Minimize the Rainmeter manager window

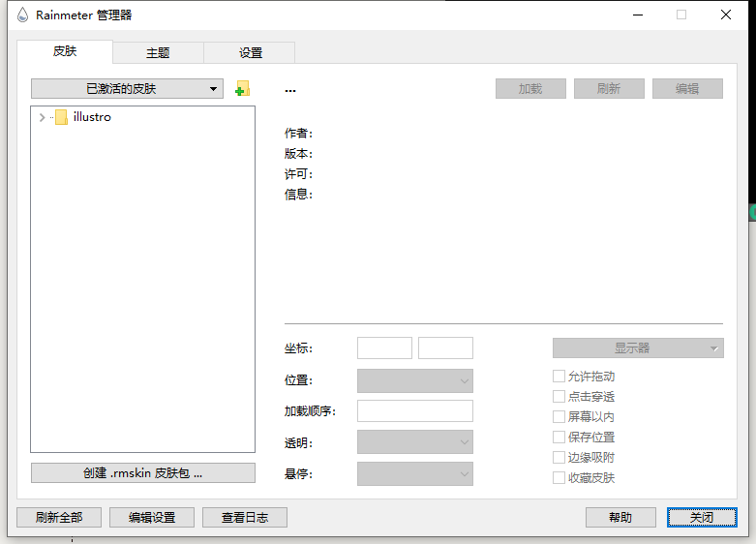[638, 15]
